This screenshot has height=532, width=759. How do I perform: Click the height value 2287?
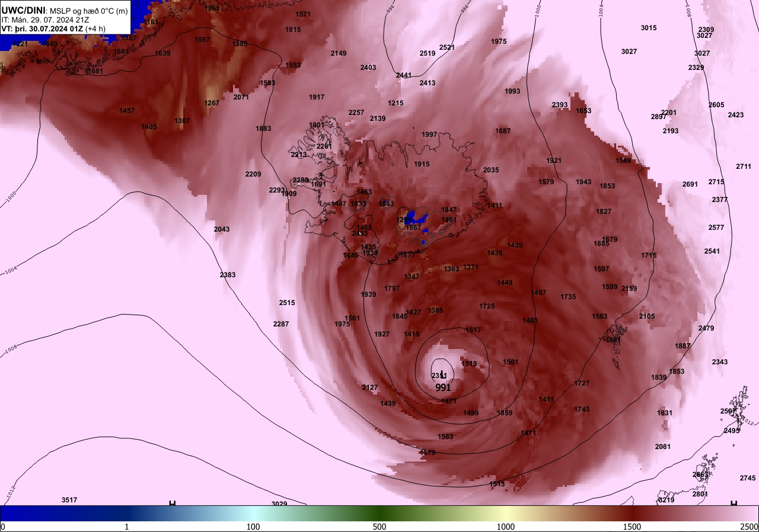coord(281,324)
